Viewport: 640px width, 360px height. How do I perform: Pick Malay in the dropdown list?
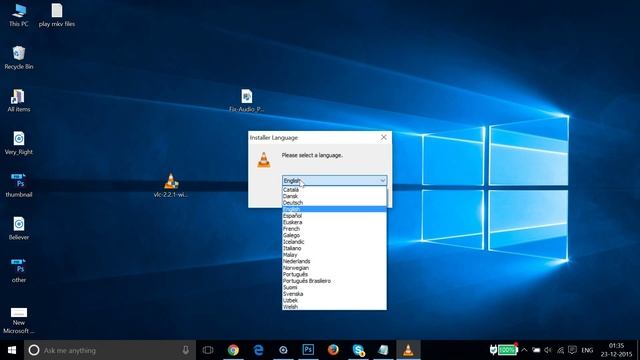(x=334, y=255)
